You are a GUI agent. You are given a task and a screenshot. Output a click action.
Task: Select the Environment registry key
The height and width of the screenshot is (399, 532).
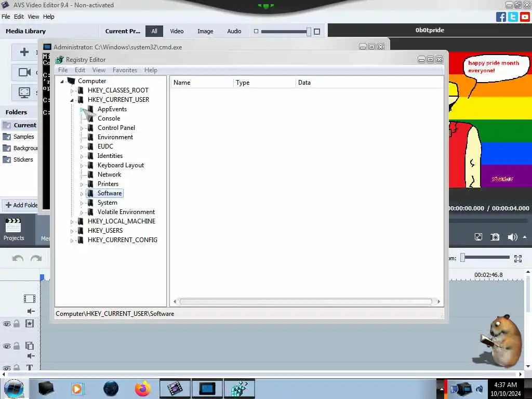coord(115,137)
